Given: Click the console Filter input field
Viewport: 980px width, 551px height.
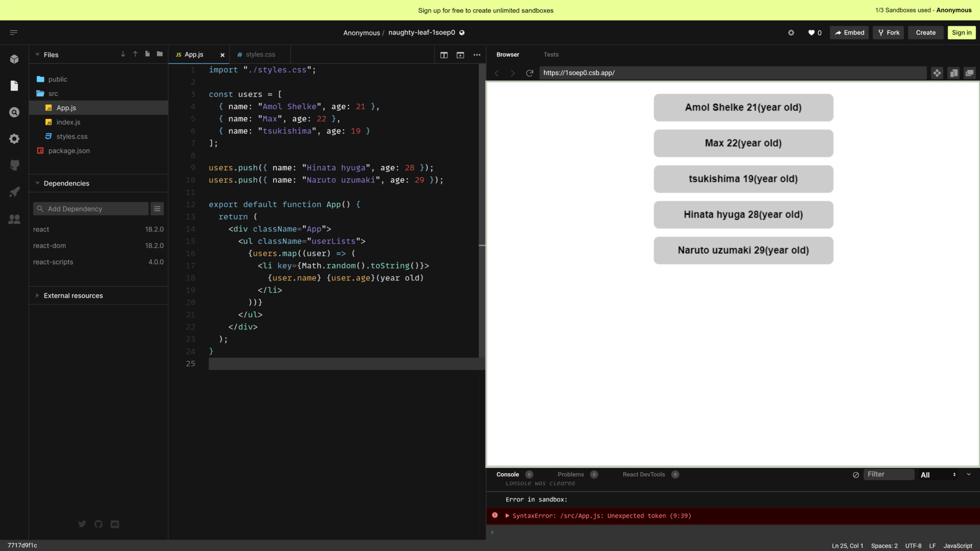Looking at the screenshot, I should (888, 474).
